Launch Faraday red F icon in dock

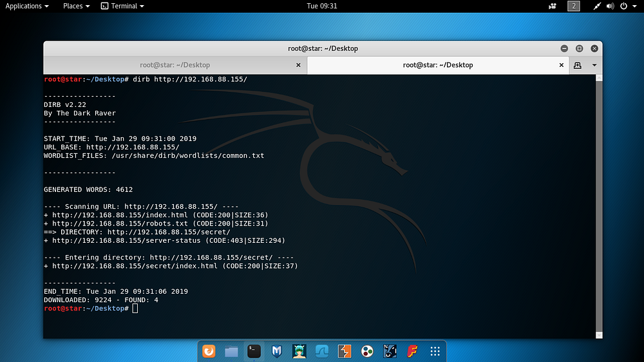412,351
